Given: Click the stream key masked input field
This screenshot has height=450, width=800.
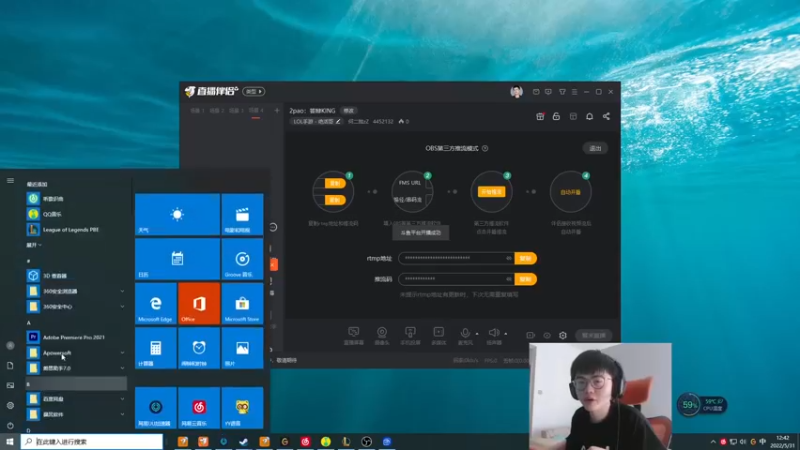Looking at the screenshot, I should [456, 279].
